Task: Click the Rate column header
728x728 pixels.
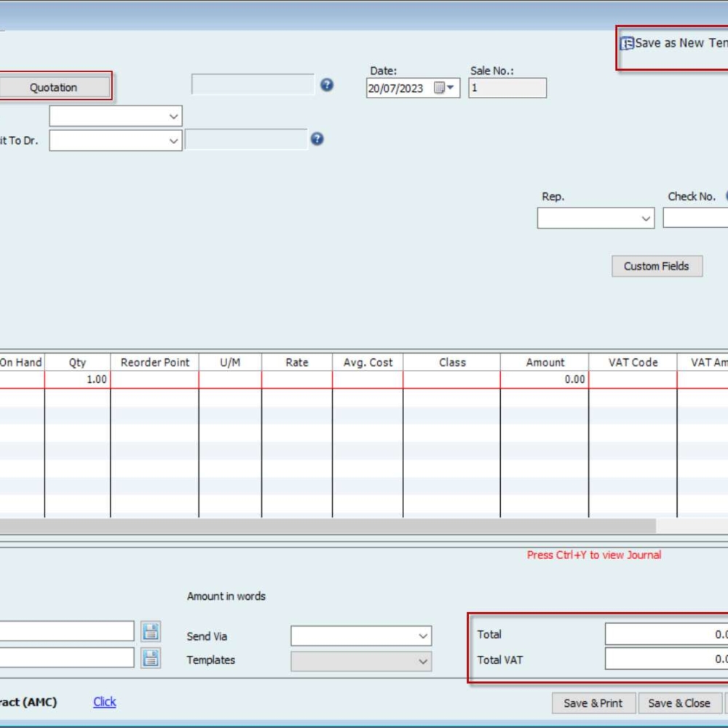Action: pyautogui.click(x=297, y=363)
